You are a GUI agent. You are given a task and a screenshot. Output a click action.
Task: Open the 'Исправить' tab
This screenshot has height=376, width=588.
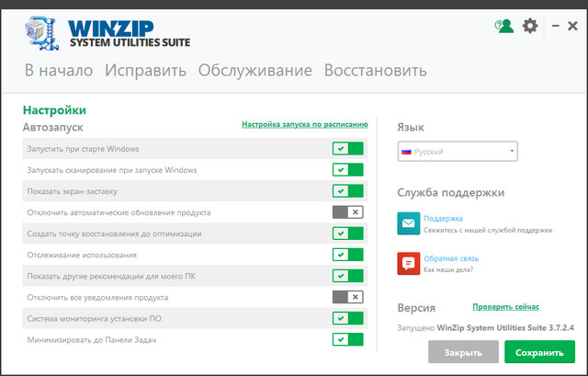(x=145, y=71)
